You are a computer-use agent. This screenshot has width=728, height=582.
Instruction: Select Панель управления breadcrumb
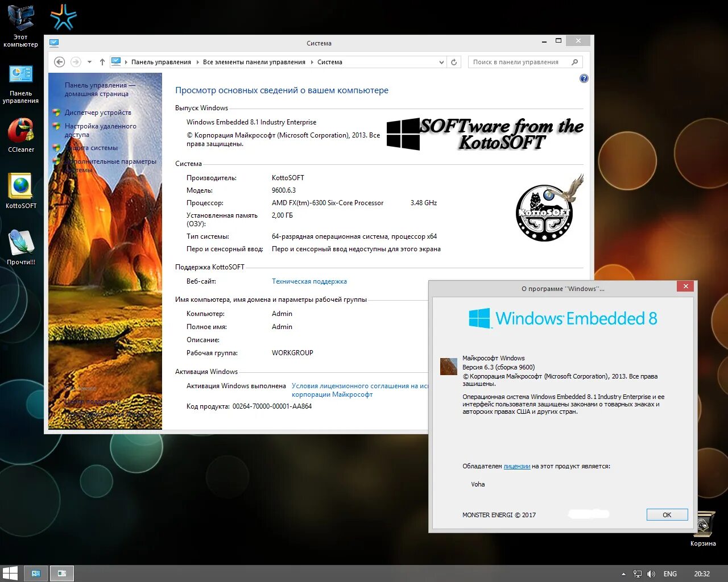pyautogui.click(x=161, y=62)
